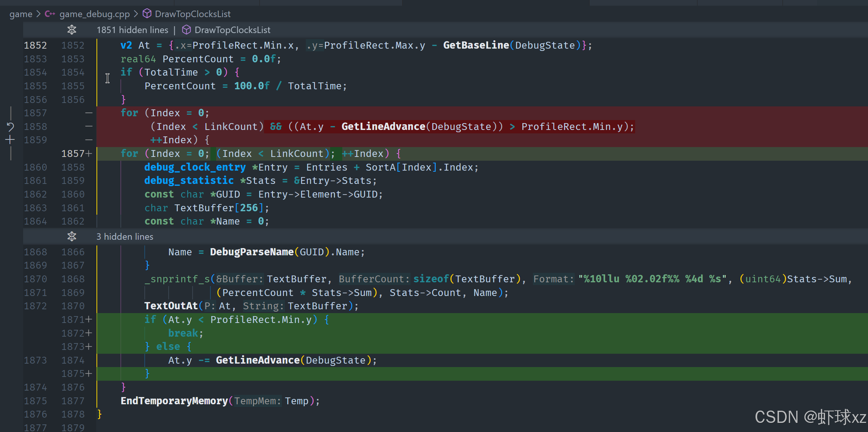Click the plus marker on added line 1871

coord(89,320)
